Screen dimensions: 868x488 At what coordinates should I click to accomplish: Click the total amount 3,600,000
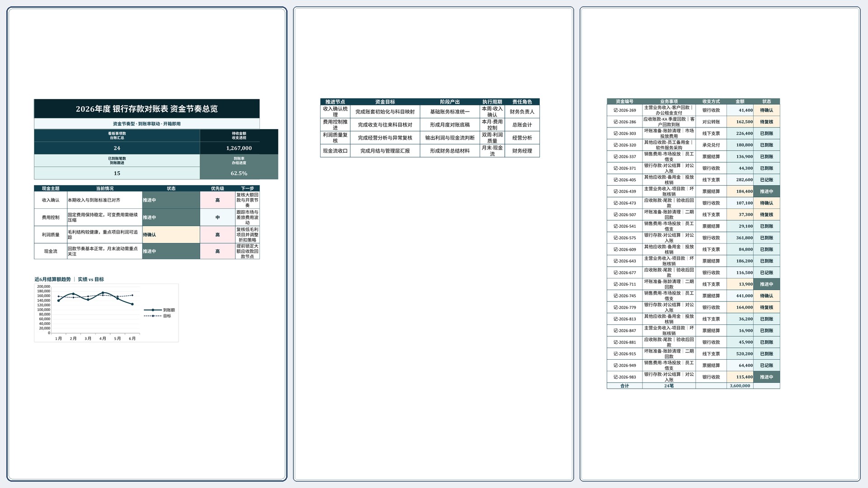pyautogui.click(x=740, y=386)
